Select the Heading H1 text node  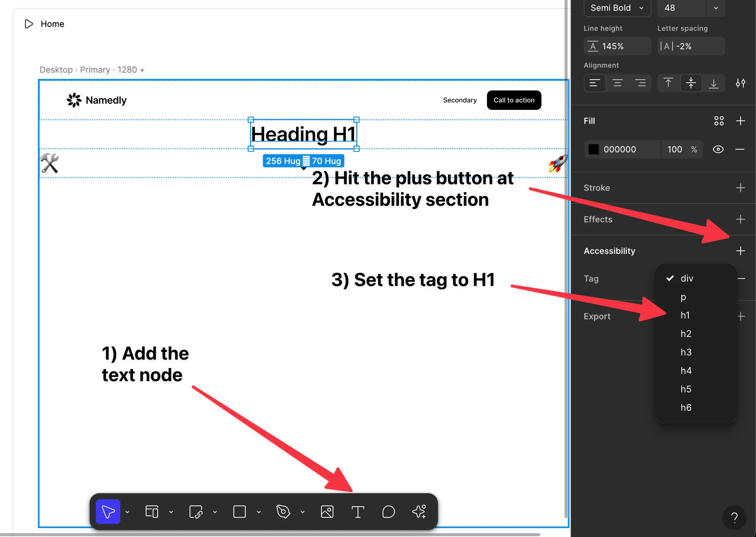[303, 134]
